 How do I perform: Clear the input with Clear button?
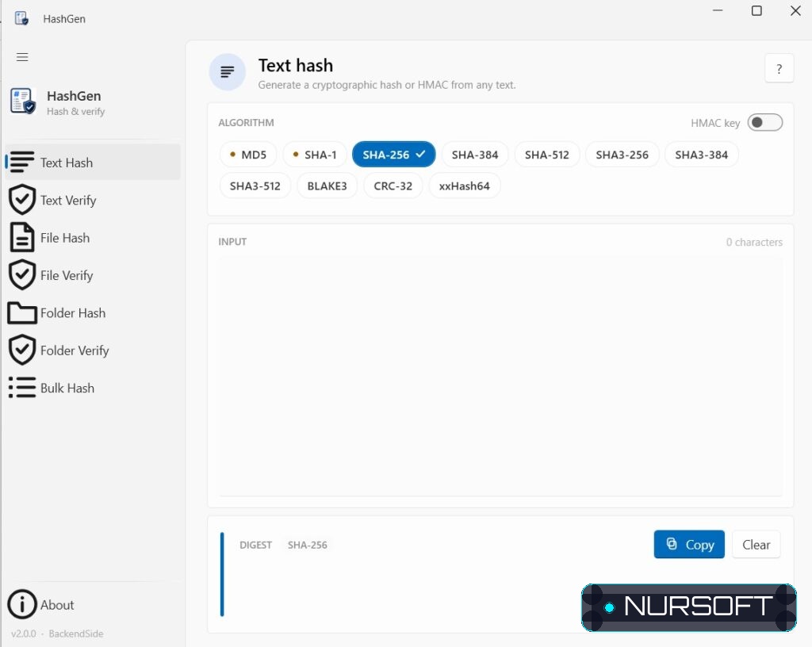[x=756, y=545]
